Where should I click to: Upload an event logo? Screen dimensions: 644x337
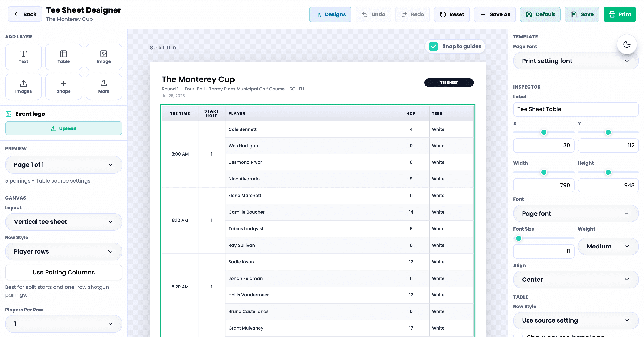pos(63,129)
